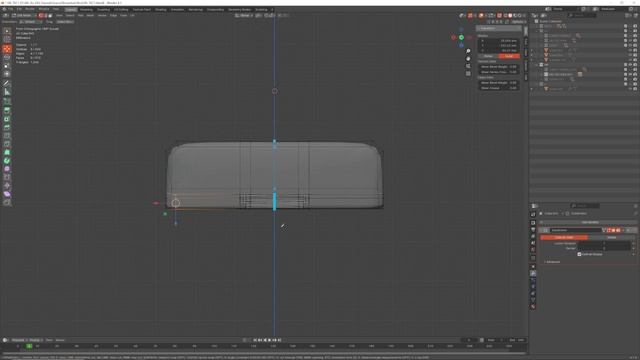Select the Loop Cut tool
The image size is (640, 360).
coord(7,136)
